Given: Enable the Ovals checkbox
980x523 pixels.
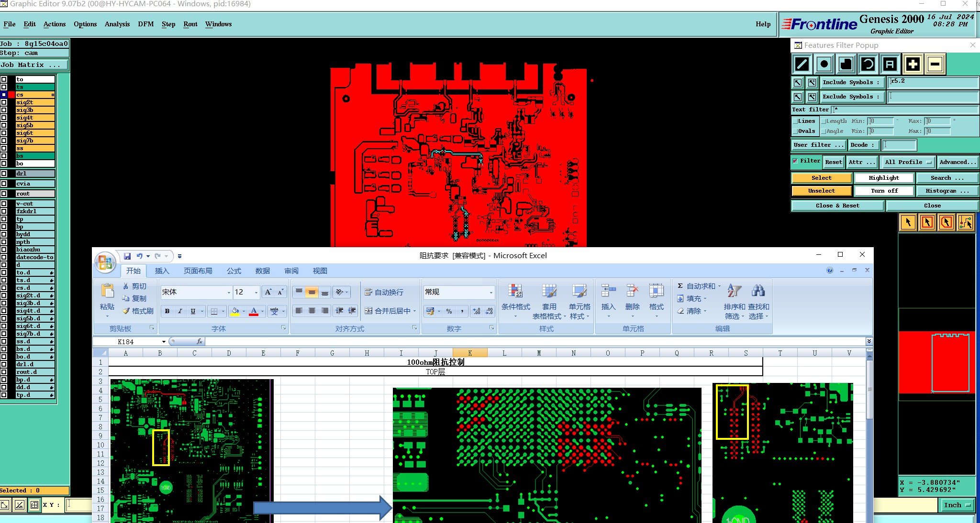Looking at the screenshot, I should pyautogui.click(x=795, y=131).
